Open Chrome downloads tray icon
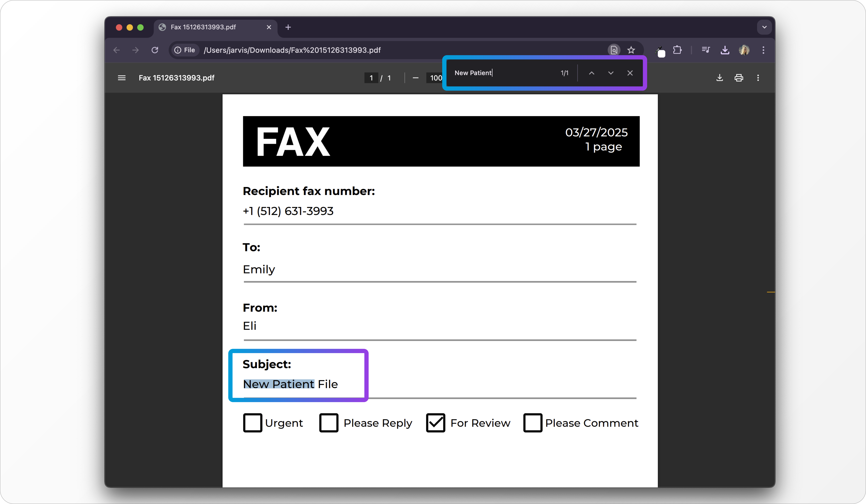The height and width of the screenshot is (504, 866). click(725, 50)
